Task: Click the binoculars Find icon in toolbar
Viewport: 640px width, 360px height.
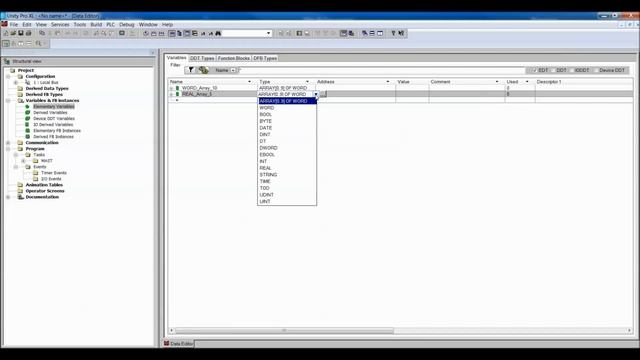Action: click(218, 33)
